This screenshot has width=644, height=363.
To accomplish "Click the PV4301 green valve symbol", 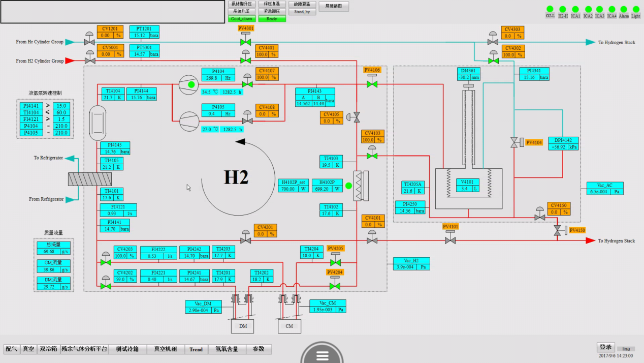I will point(246,42).
